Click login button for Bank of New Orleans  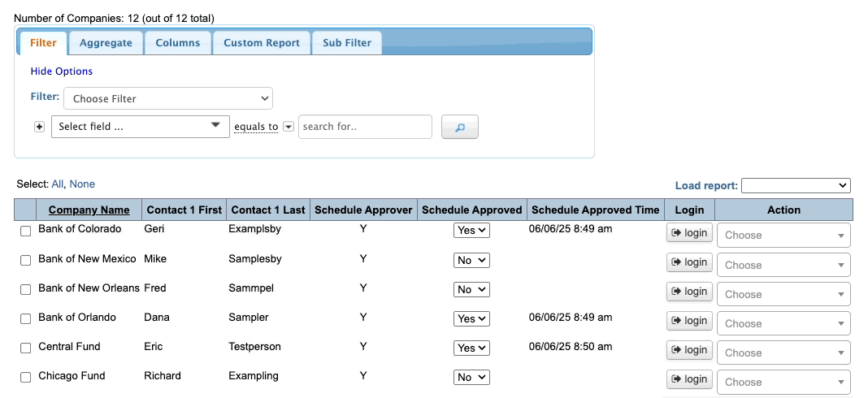click(689, 292)
